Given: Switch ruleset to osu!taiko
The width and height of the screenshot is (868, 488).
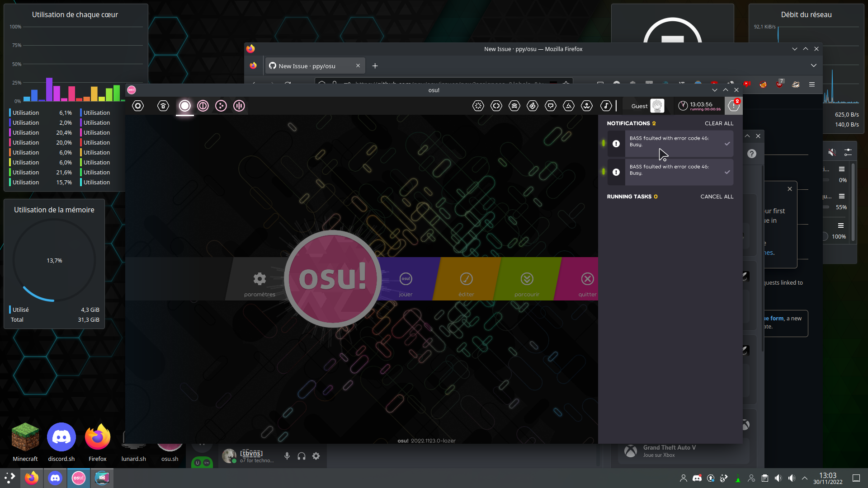Looking at the screenshot, I should [203, 106].
